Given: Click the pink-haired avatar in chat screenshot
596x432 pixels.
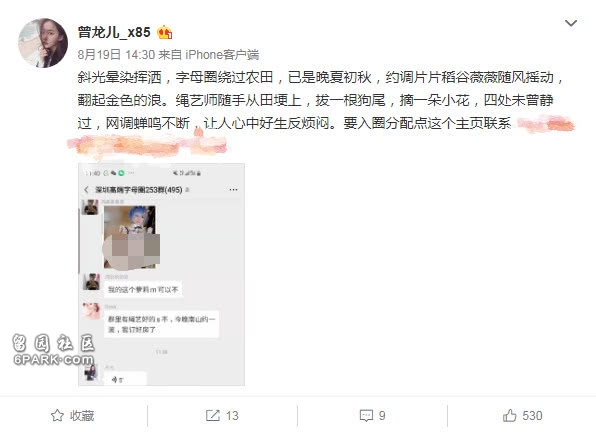Looking at the screenshot, I should tap(91, 312).
